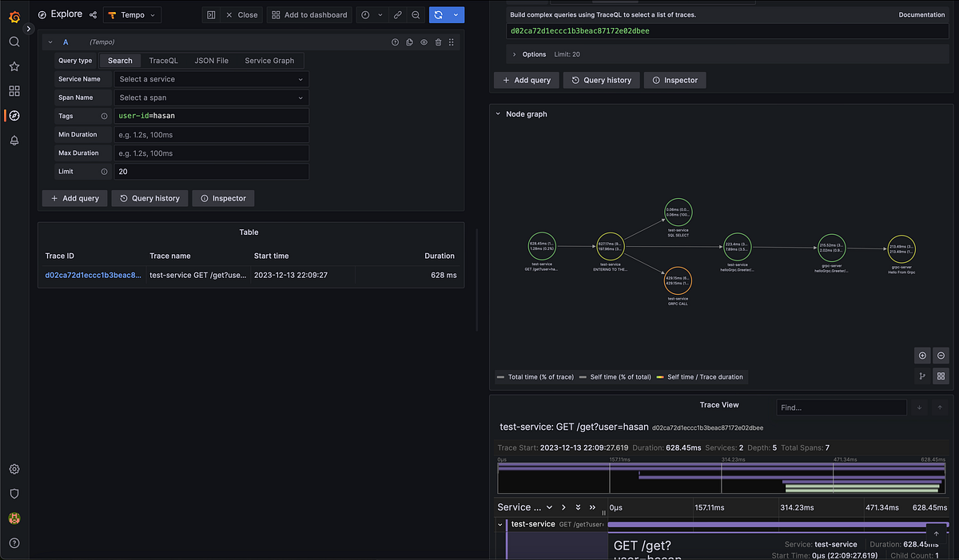This screenshot has height=560, width=959.
Task: Open split view using the split pane icon
Action: [x=212, y=14]
